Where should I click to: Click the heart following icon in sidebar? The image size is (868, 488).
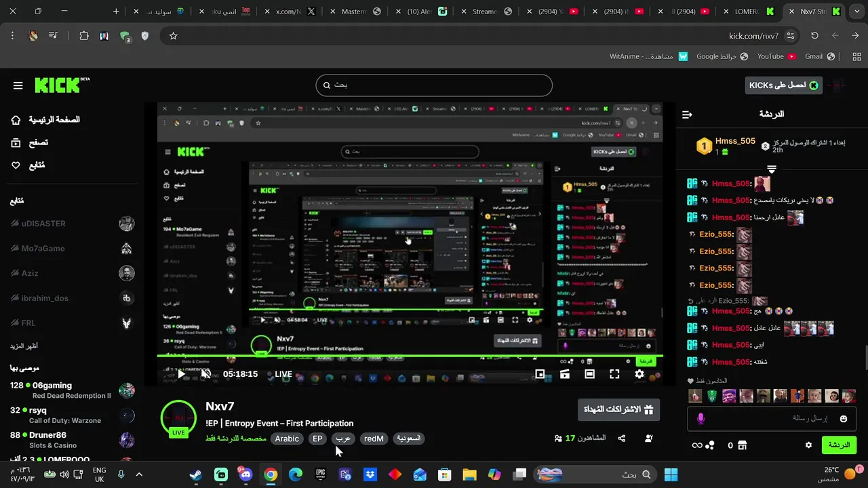click(16, 165)
